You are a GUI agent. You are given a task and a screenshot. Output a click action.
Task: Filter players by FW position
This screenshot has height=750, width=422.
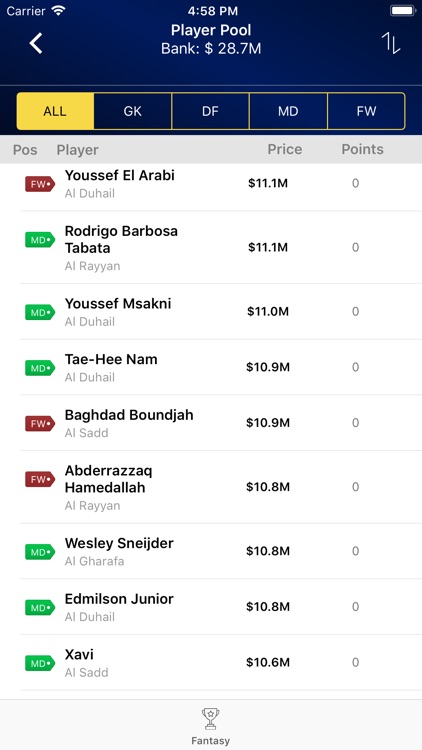(366, 111)
